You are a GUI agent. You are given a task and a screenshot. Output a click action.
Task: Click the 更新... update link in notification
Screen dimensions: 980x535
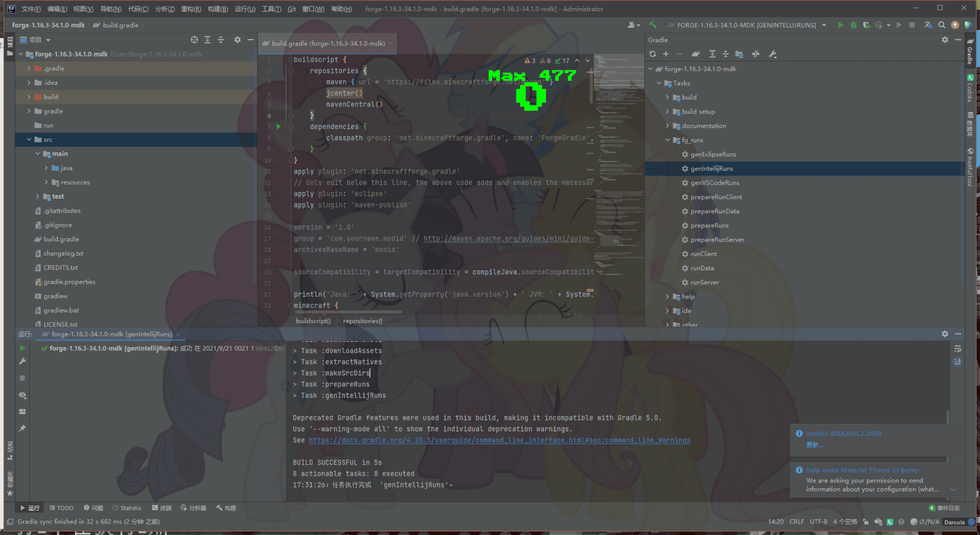[814, 445]
